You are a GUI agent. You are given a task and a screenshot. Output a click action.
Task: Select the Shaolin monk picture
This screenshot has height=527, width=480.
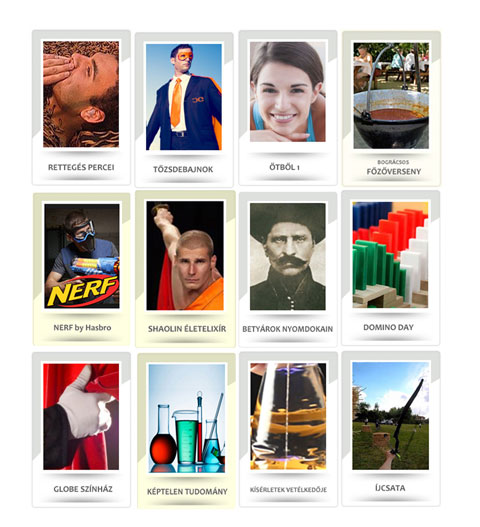tap(185, 256)
